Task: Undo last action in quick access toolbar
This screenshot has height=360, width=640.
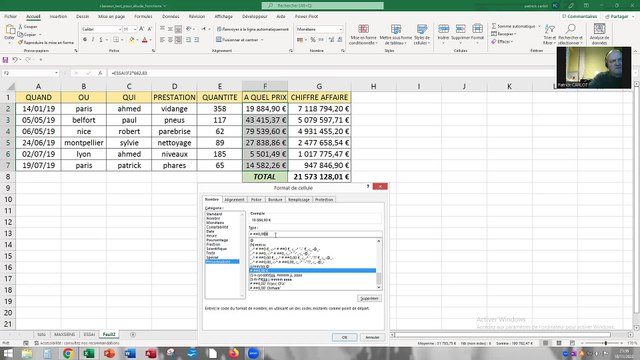Action: [14, 60]
